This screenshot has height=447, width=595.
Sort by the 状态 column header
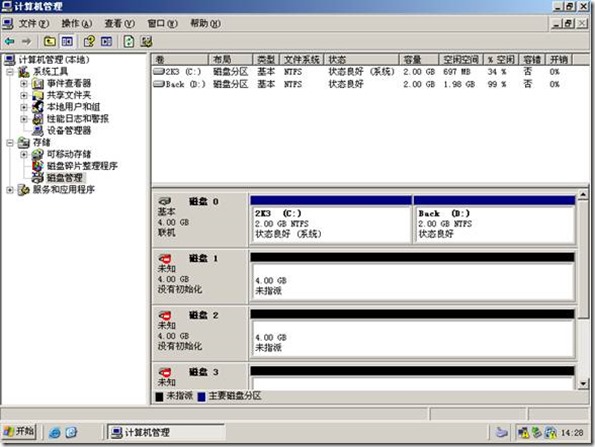point(362,60)
